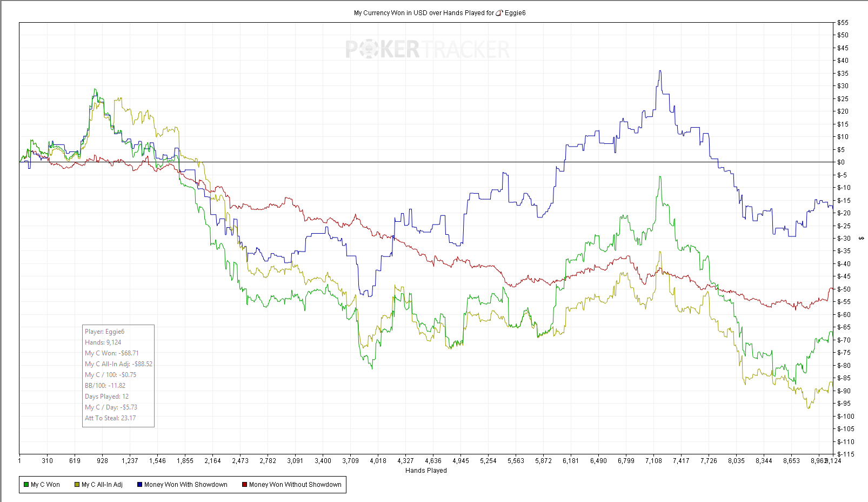Click the "Player: Eggie6" line in stats box

(105, 332)
